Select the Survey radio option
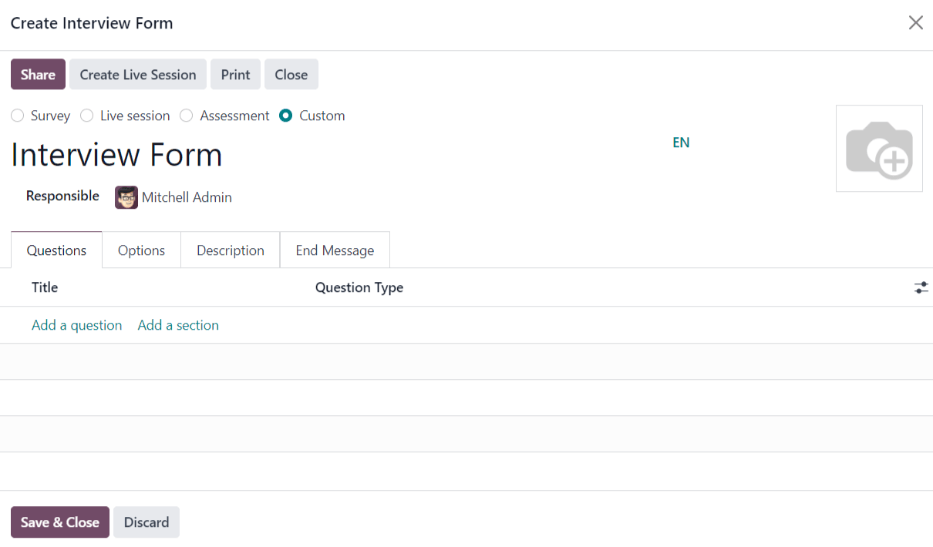This screenshot has width=933, height=547. [x=17, y=116]
